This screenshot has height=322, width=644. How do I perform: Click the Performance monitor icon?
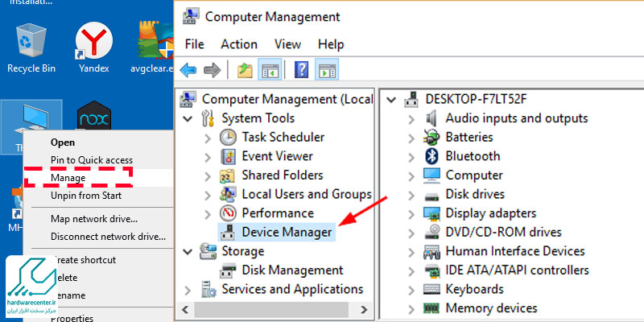point(229,213)
